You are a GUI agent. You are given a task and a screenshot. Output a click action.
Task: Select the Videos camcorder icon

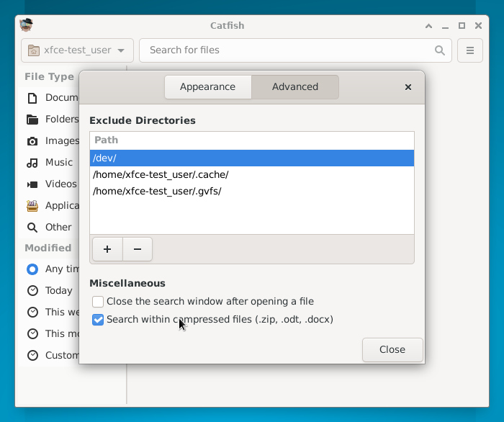click(x=32, y=184)
